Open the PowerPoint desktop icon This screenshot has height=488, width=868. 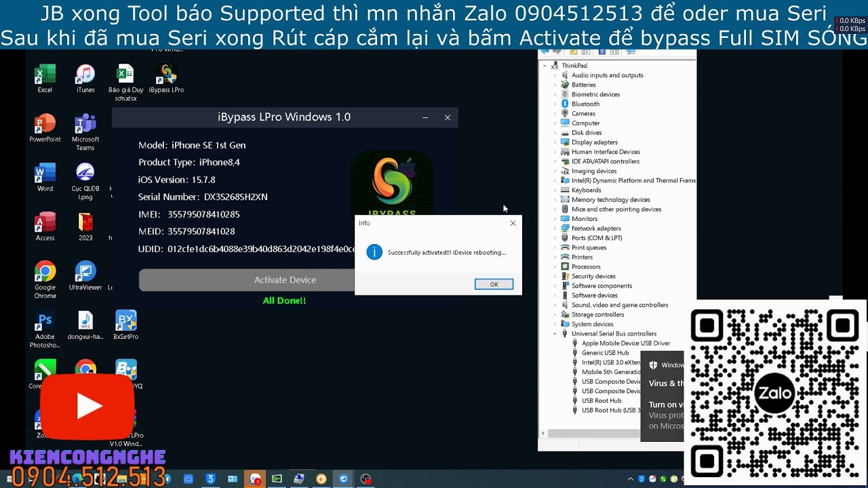coord(45,128)
